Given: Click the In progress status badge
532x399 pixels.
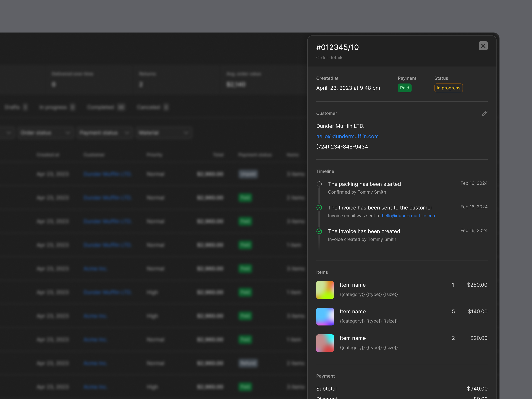Looking at the screenshot, I should tap(448, 88).
